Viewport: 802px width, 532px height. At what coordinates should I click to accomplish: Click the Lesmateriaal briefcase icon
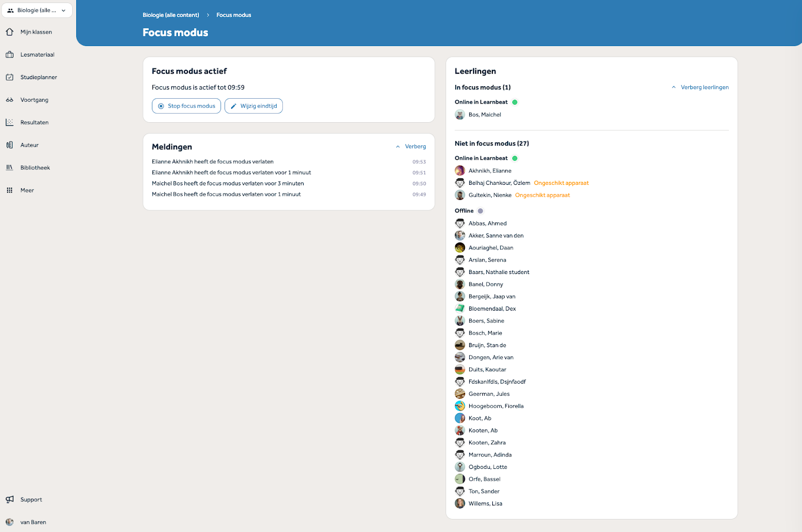click(x=10, y=55)
